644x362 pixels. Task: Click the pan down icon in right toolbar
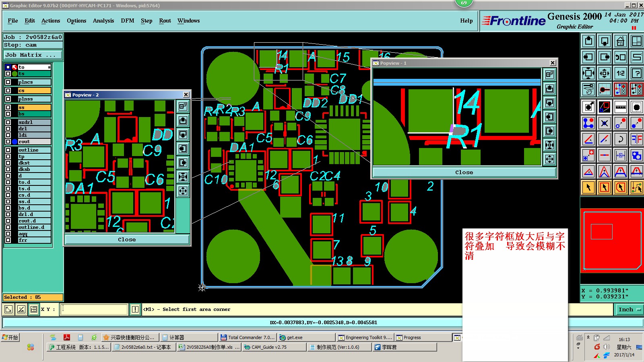(605, 41)
